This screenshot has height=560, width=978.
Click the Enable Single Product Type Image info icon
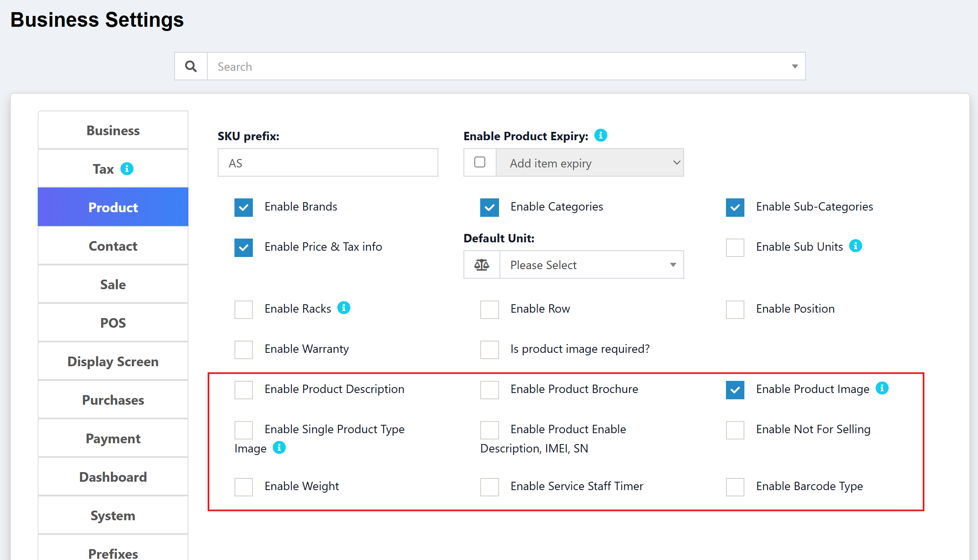pos(279,448)
